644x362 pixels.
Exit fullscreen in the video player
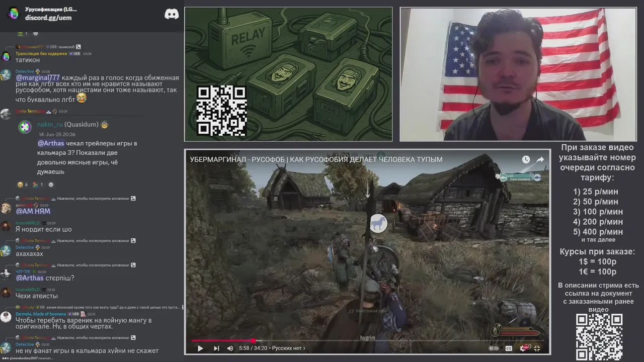click(x=537, y=348)
